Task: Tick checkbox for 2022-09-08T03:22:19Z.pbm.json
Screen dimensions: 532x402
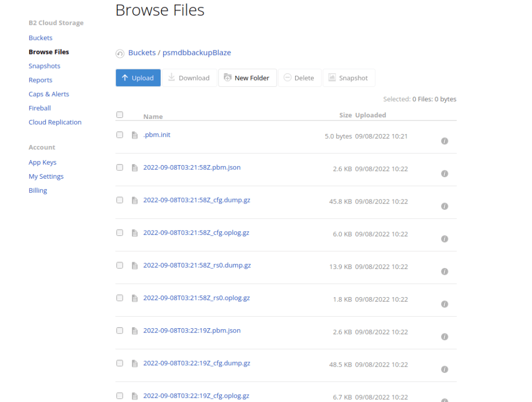Action: pyautogui.click(x=120, y=330)
